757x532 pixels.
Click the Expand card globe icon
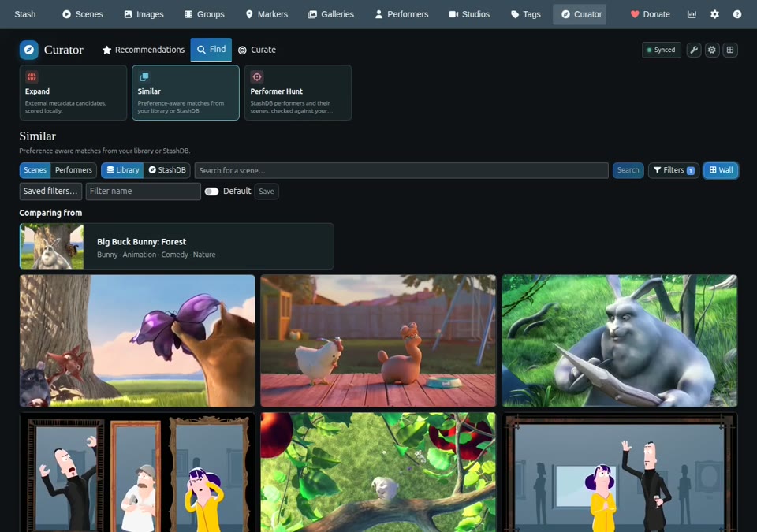pos(32,76)
